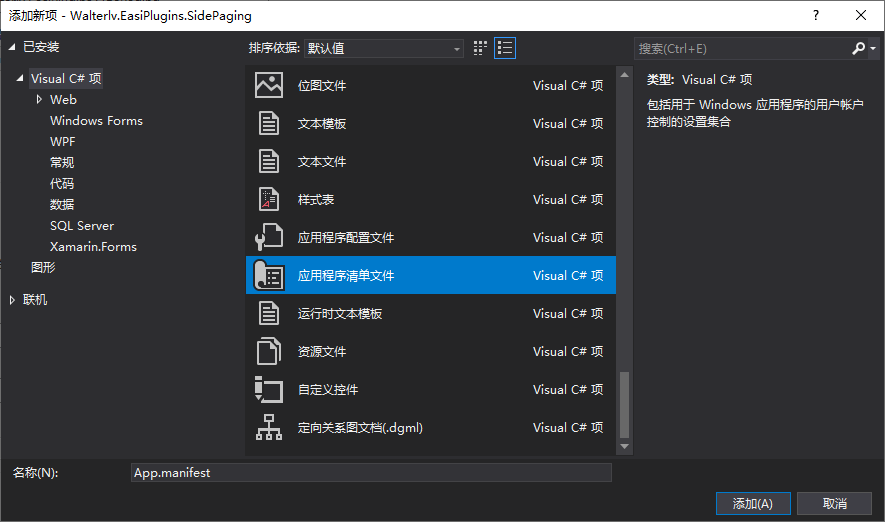Select the application configuration file (应用程序配置文件) icon

tap(268, 238)
